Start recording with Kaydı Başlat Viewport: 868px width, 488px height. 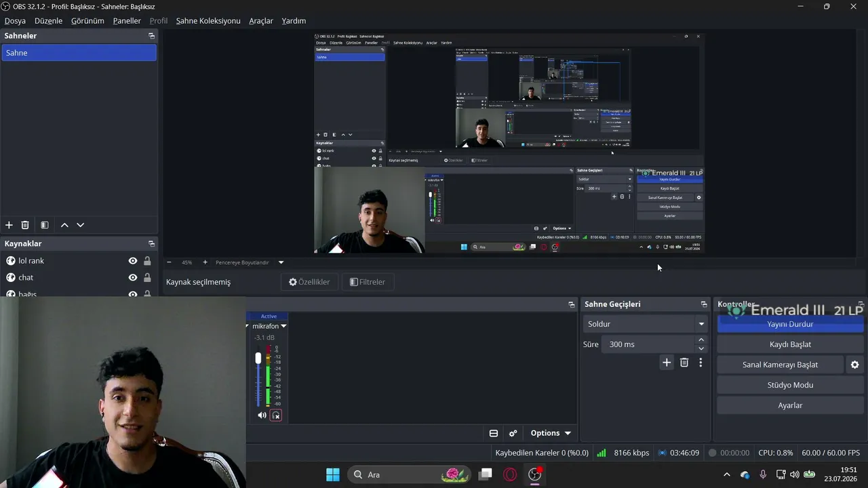[x=790, y=344]
